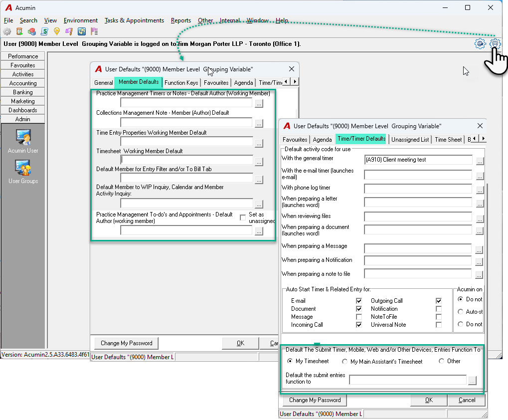Select My Main Assistant's Timesheet radio option

[344, 361]
